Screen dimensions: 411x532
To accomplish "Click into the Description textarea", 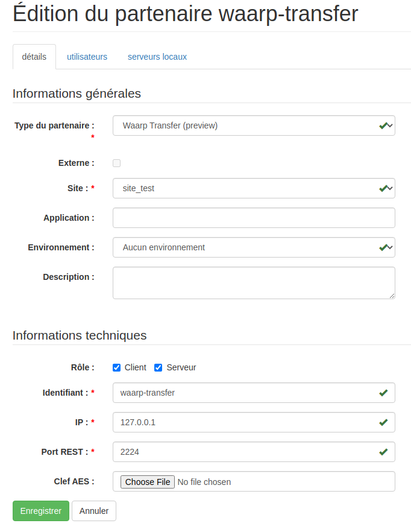I will tap(254, 283).
